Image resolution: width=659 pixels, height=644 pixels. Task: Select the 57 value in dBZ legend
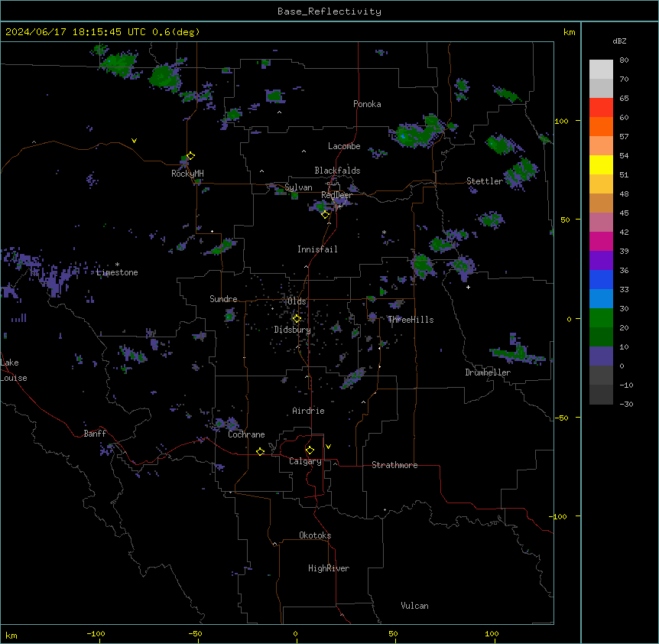click(x=624, y=137)
